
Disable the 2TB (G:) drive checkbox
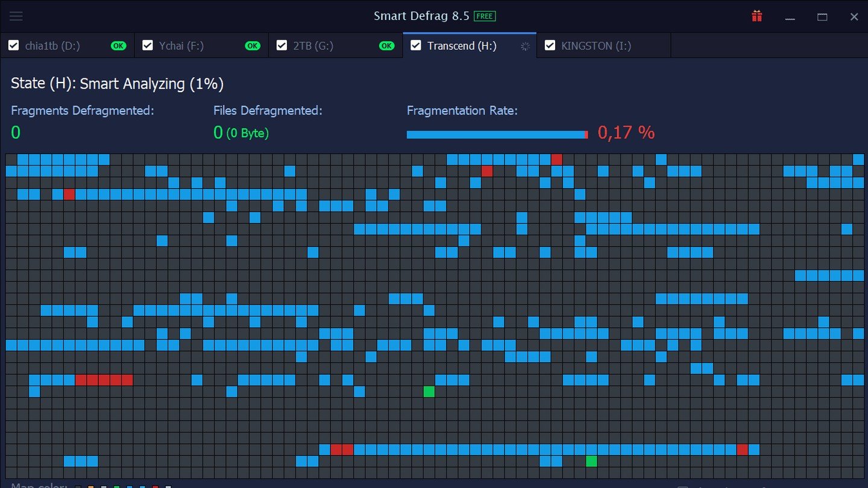[x=281, y=46]
